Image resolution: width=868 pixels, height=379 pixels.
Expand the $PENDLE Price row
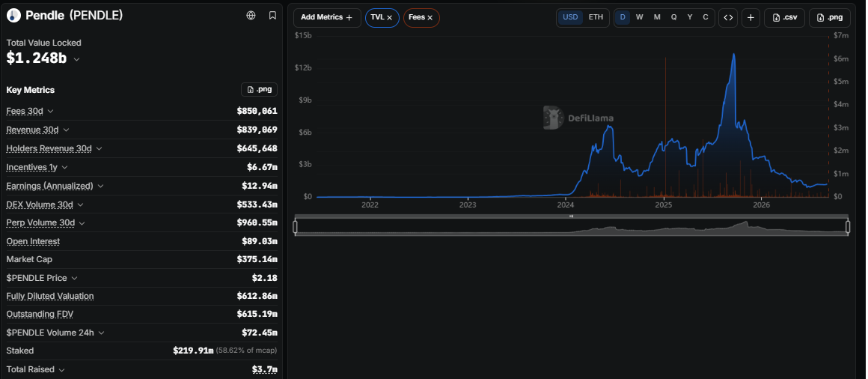click(x=74, y=278)
